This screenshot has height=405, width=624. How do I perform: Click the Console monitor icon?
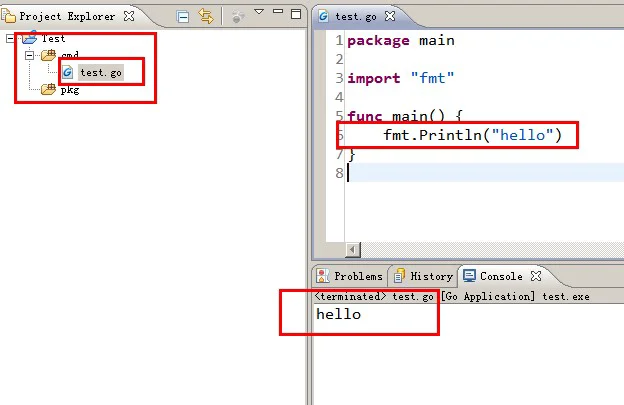click(x=470, y=276)
